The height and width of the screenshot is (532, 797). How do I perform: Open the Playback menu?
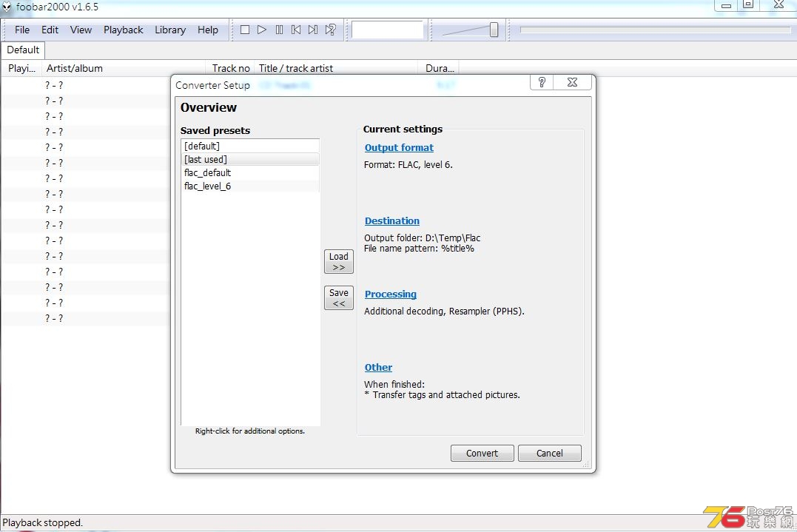[124, 30]
